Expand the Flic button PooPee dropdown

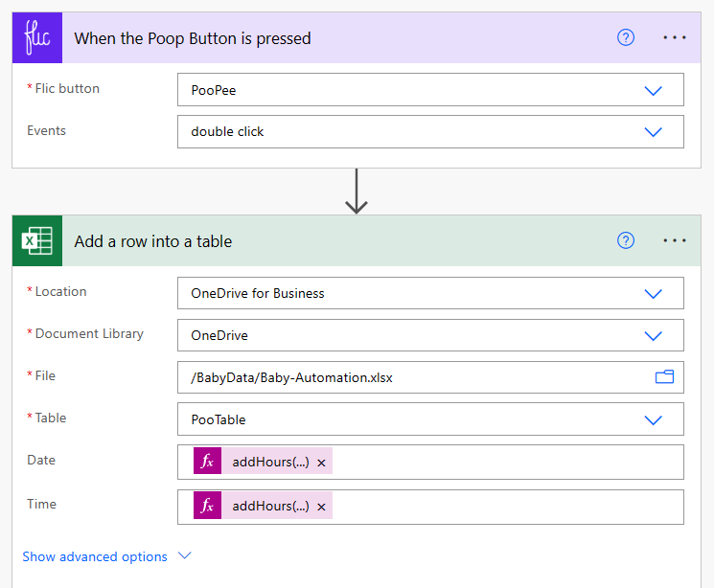coord(654,90)
